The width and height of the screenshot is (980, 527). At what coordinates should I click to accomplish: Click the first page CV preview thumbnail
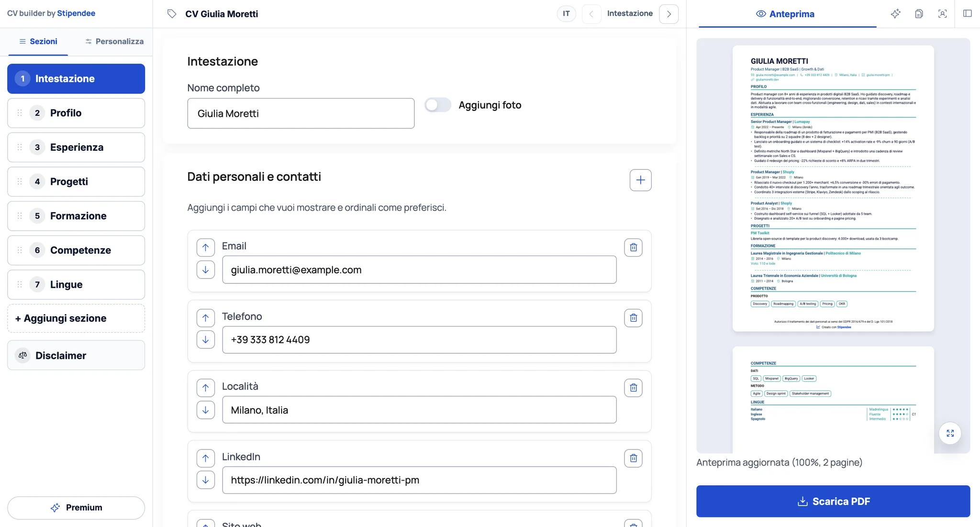(833, 188)
